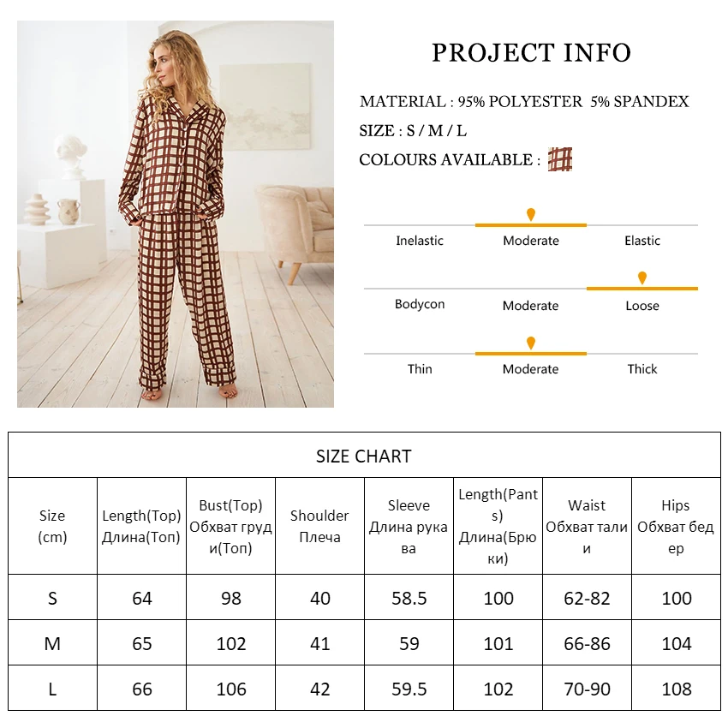The image size is (728, 728).
Task: Click the PROJECT INFO heading
Action: coord(531,53)
